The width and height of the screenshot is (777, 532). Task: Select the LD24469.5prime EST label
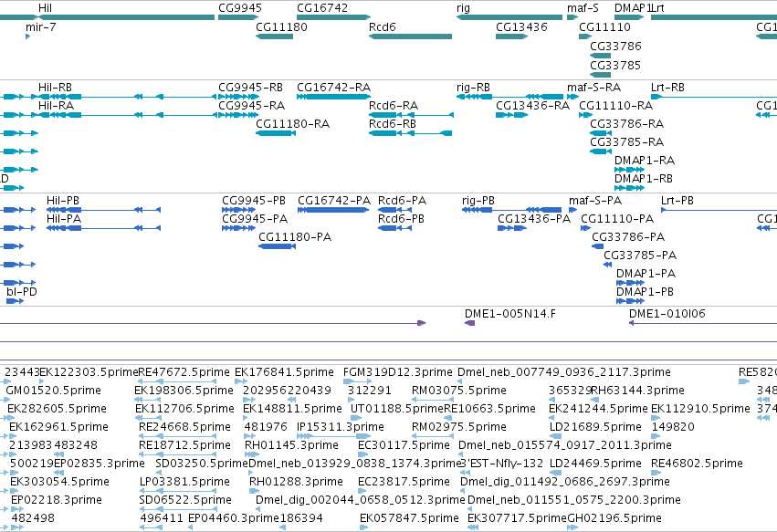(x=595, y=464)
